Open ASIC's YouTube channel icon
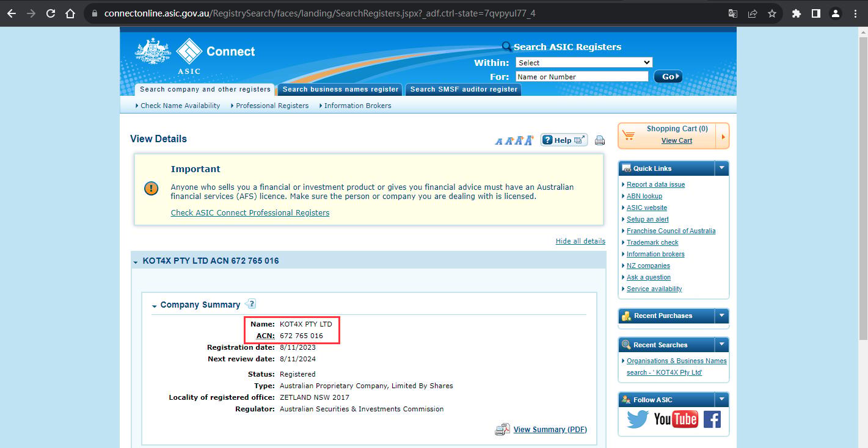Viewport: 868px width, 448px height. coord(676,419)
